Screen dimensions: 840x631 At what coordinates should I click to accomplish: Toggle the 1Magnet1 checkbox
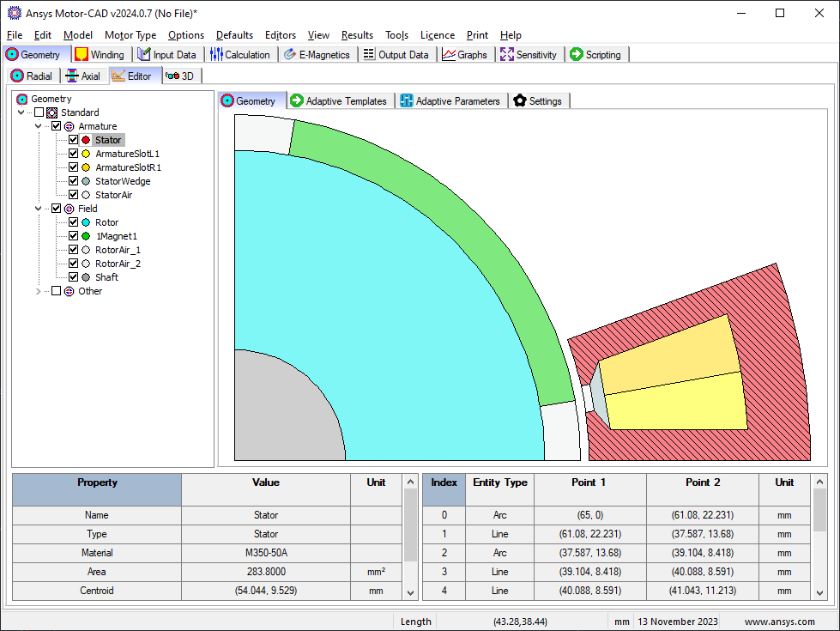pyautogui.click(x=74, y=236)
